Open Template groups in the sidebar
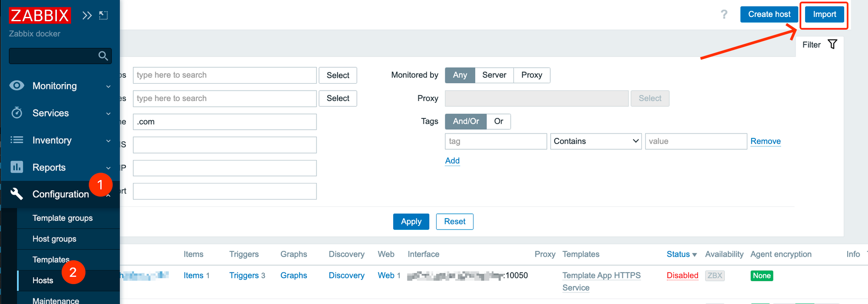The image size is (868, 304). [62, 218]
